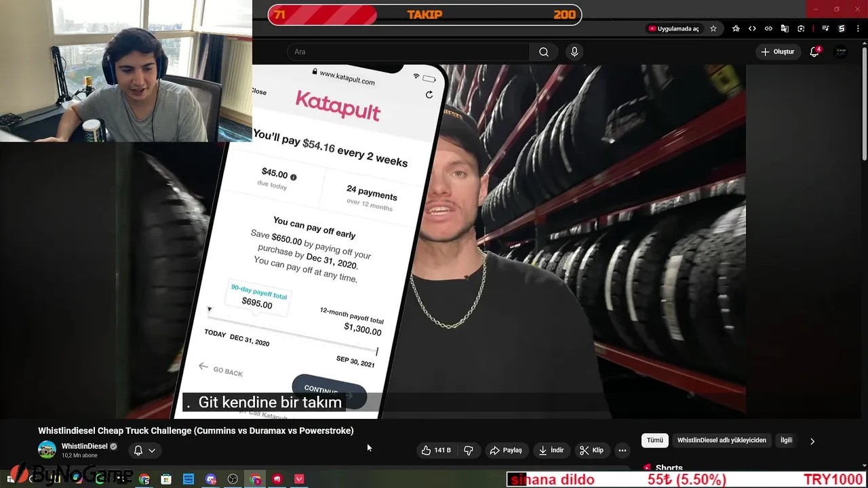Open YouTube notifications bell
Viewport: 868px width, 488px height.
click(814, 52)
